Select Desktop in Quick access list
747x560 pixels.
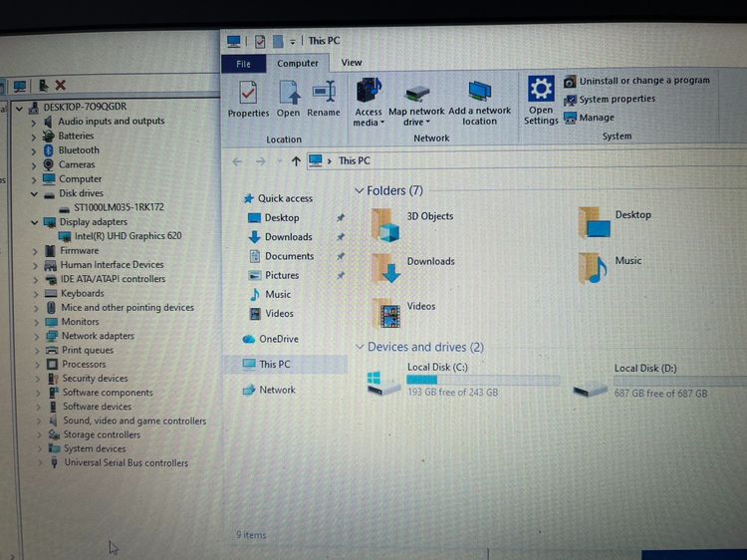click(274, 218)
